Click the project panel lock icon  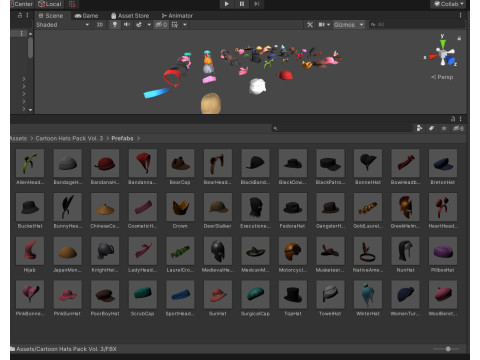453,119
